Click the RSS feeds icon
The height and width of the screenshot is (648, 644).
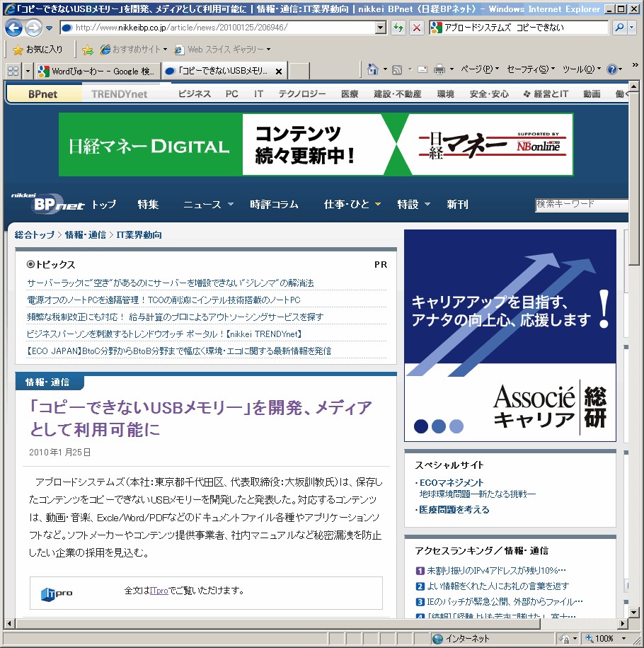tap(397, 70)
